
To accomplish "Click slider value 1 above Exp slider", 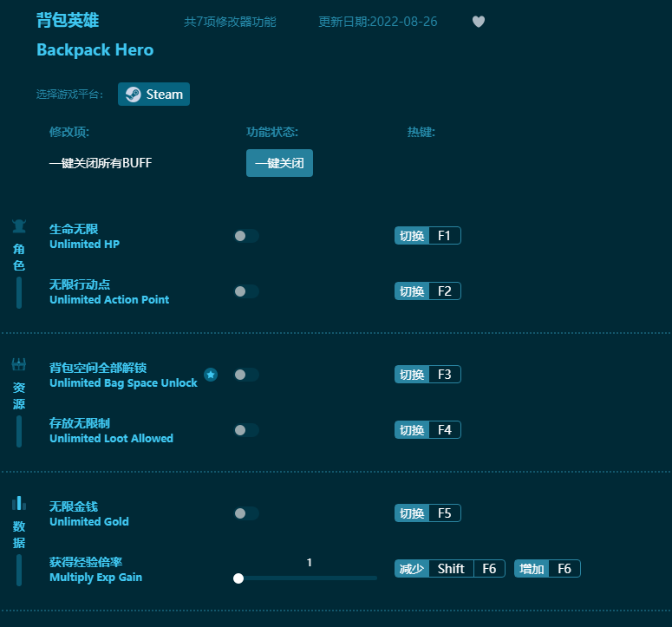I will click(309, 562).
